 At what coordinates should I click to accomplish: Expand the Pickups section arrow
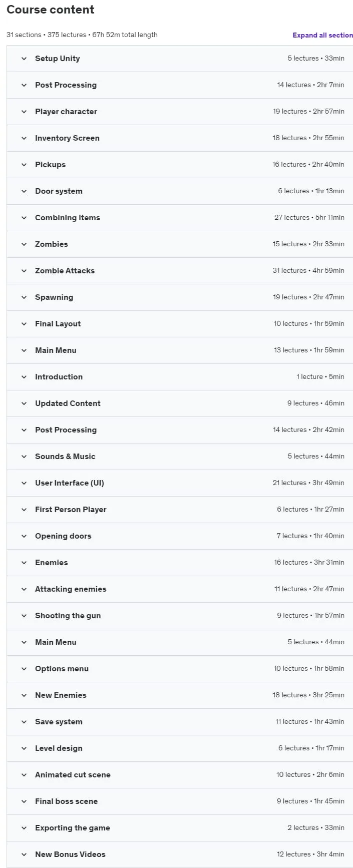[x=24, y=165]
